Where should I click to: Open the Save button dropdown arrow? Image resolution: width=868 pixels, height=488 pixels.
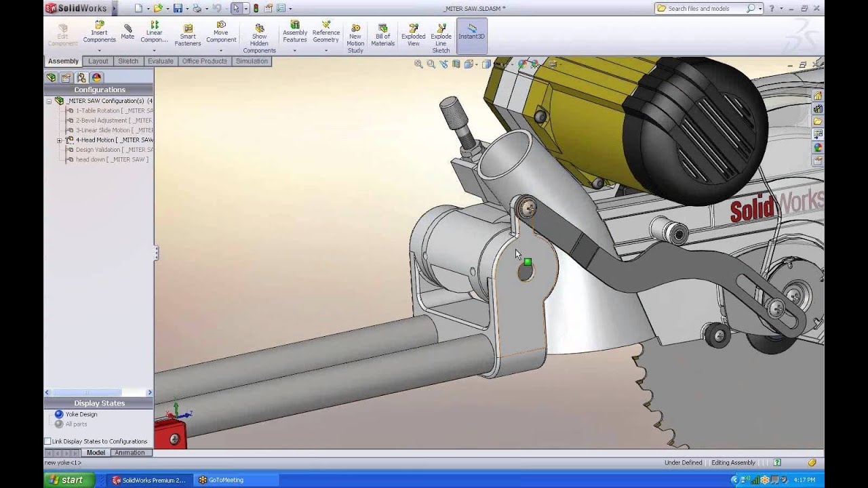[186, 8]
